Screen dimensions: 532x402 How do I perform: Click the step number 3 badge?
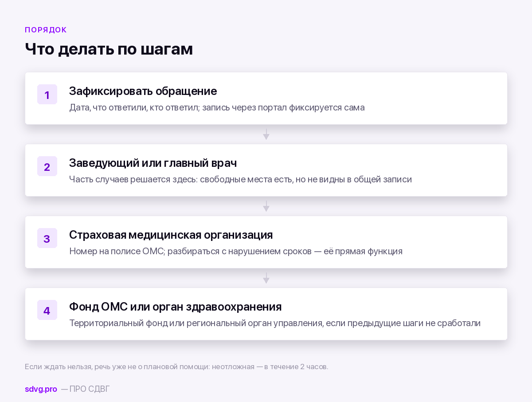[x=47, y=238]
